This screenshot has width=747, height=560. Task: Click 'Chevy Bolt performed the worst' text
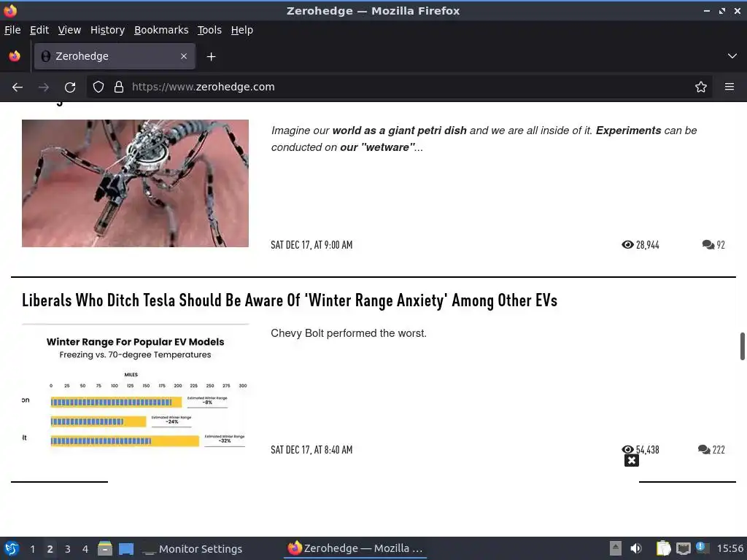click(x=349, y=333)
